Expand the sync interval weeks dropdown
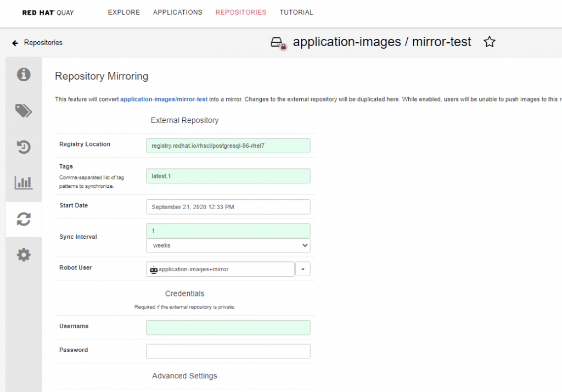 [x=228, y=245]
